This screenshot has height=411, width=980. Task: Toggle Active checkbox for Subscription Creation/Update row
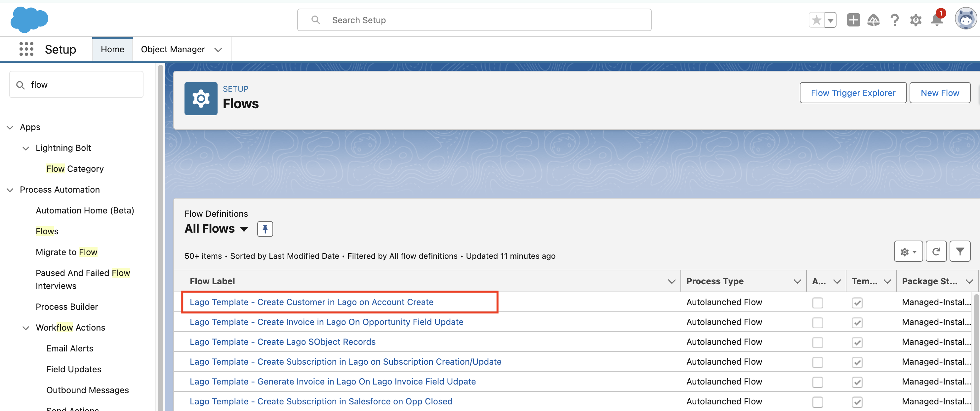coord(817,362)
